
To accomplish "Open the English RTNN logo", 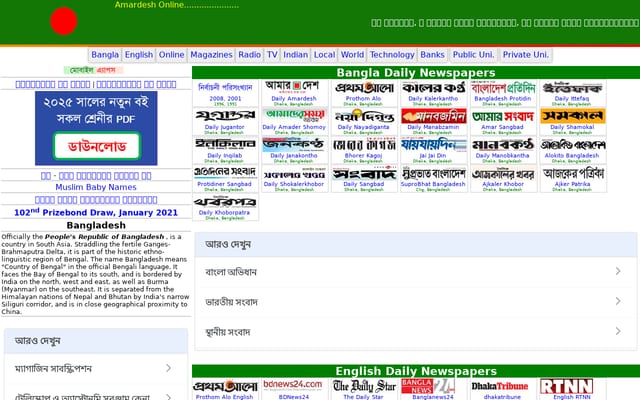I will [x=566, y=386].
